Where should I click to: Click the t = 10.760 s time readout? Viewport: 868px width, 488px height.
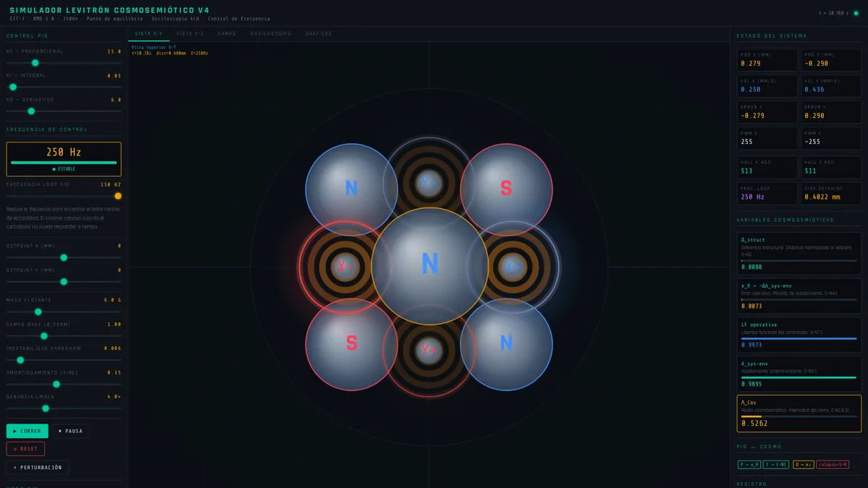coord(833,13)
